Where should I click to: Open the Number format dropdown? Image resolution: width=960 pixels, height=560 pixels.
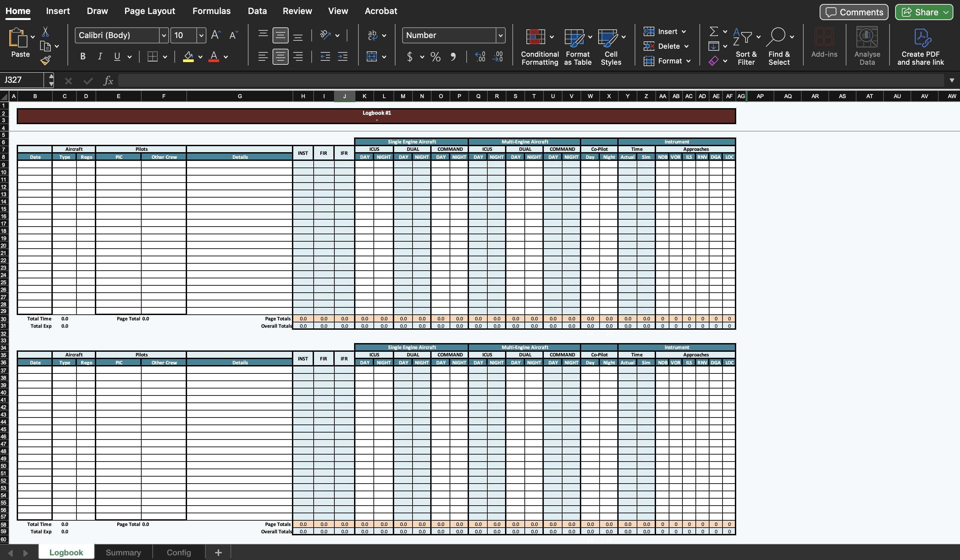500,35
